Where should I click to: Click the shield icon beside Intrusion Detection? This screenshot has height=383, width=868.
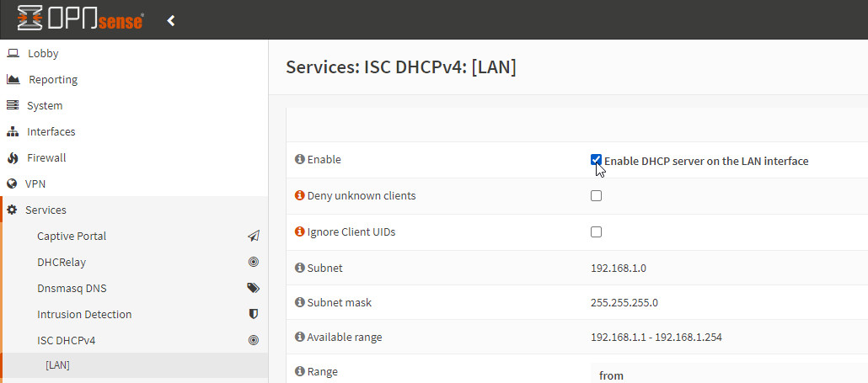coord(253,315)
